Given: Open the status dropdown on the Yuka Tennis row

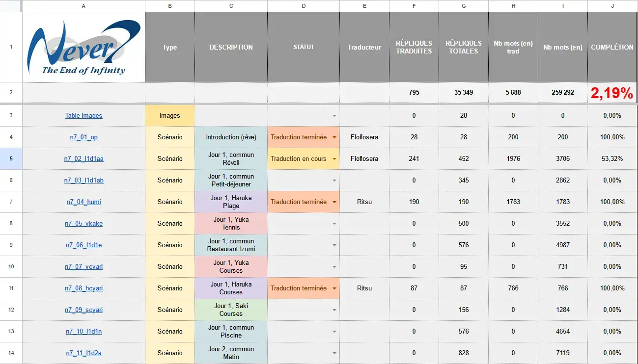Looking at the screenshot, I should 334,223.
